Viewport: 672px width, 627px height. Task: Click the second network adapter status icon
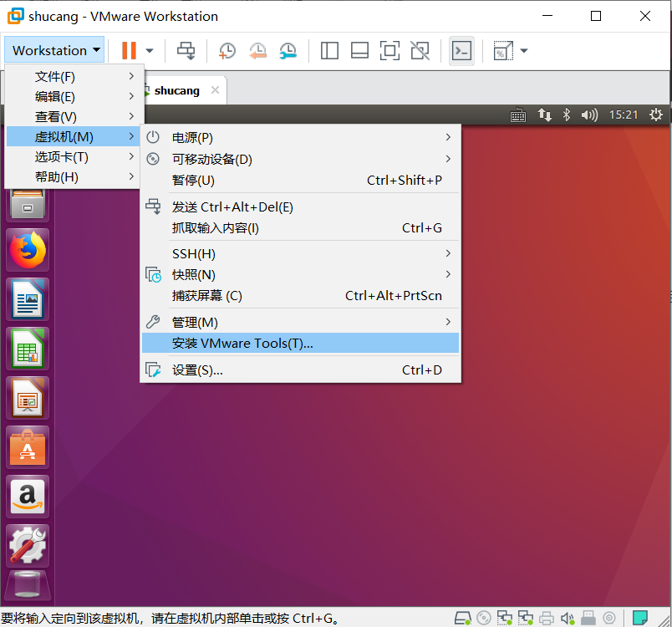click(526, 618)
